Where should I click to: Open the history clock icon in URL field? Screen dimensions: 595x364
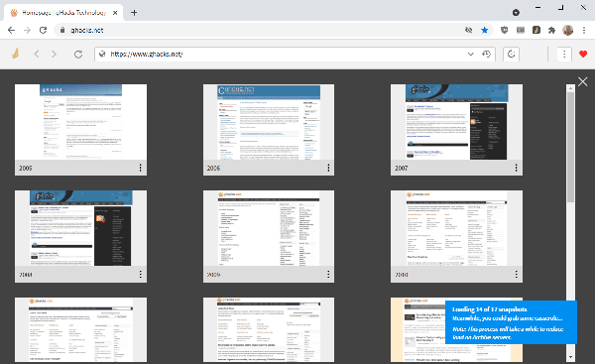(486, 54)
